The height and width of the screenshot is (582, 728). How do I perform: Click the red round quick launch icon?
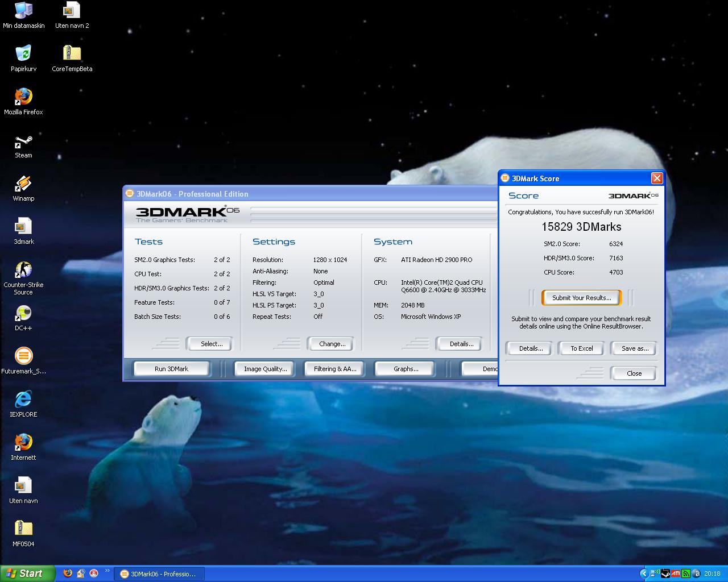(94, 573)
